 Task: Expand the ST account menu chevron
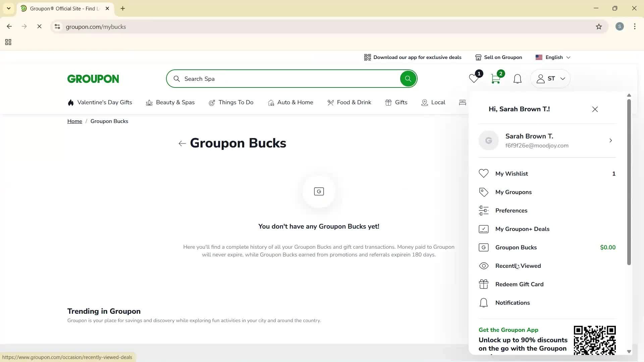[563, 78]
